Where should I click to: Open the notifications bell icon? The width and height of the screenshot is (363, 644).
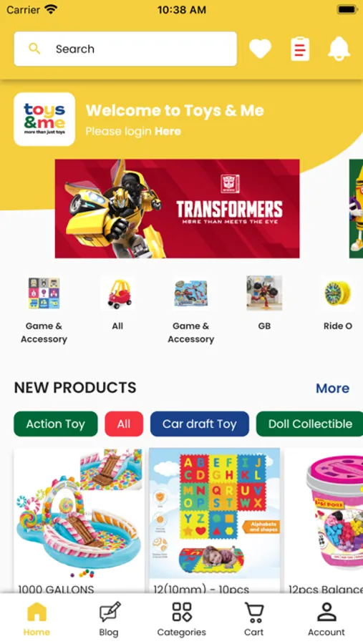[339, 49]
